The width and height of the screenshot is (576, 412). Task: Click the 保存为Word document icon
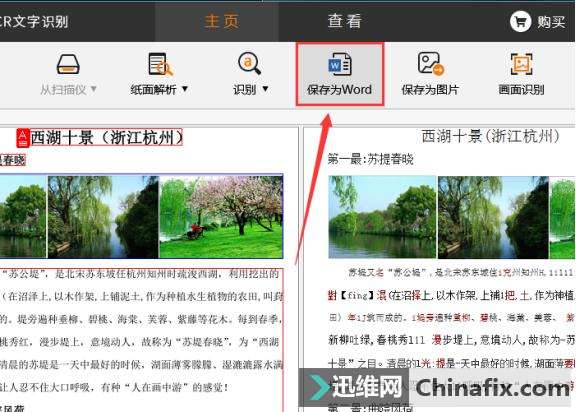(x=340, y=64)
